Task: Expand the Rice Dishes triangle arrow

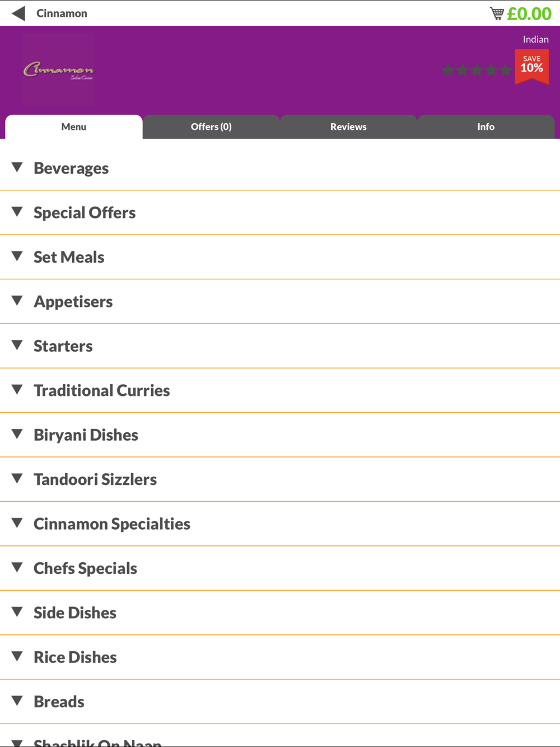Action: pyautogui.click(x=17, y=656)
